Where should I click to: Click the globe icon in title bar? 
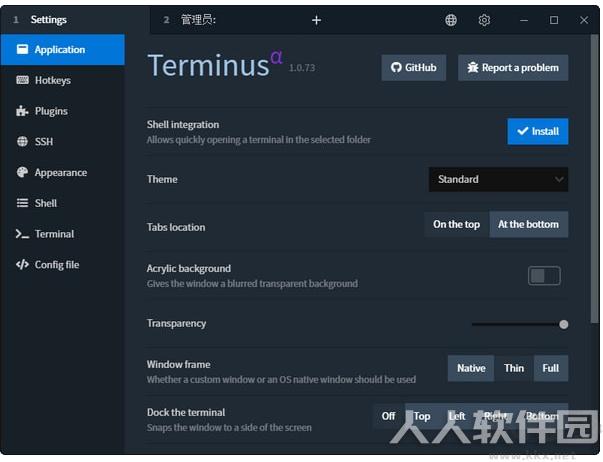451,20
